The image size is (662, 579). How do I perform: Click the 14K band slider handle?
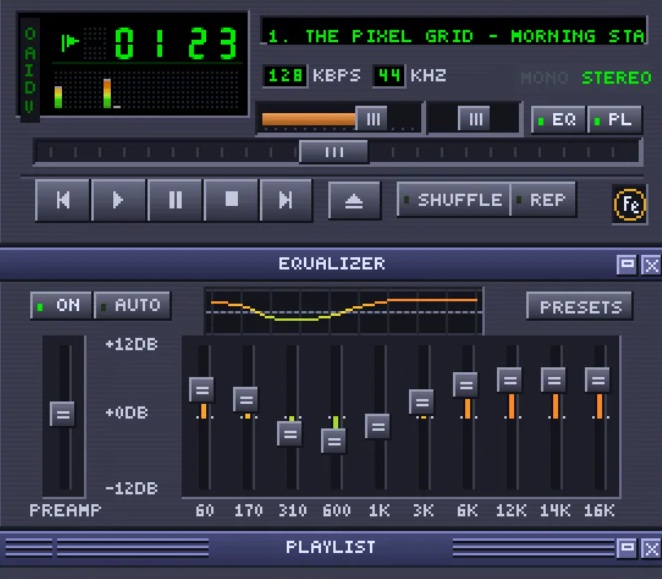(553, 380)
